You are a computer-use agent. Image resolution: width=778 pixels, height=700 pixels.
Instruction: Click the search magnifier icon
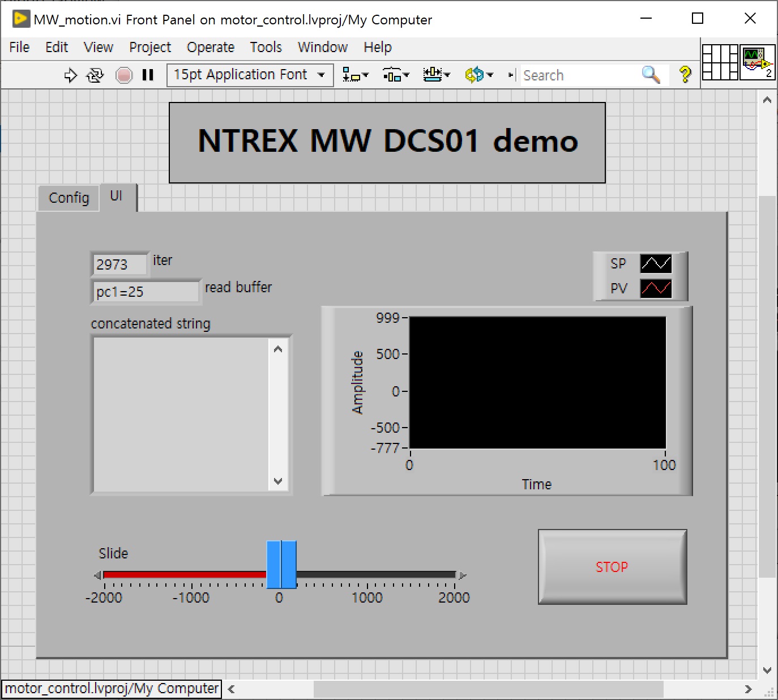[x=651, y=75]
